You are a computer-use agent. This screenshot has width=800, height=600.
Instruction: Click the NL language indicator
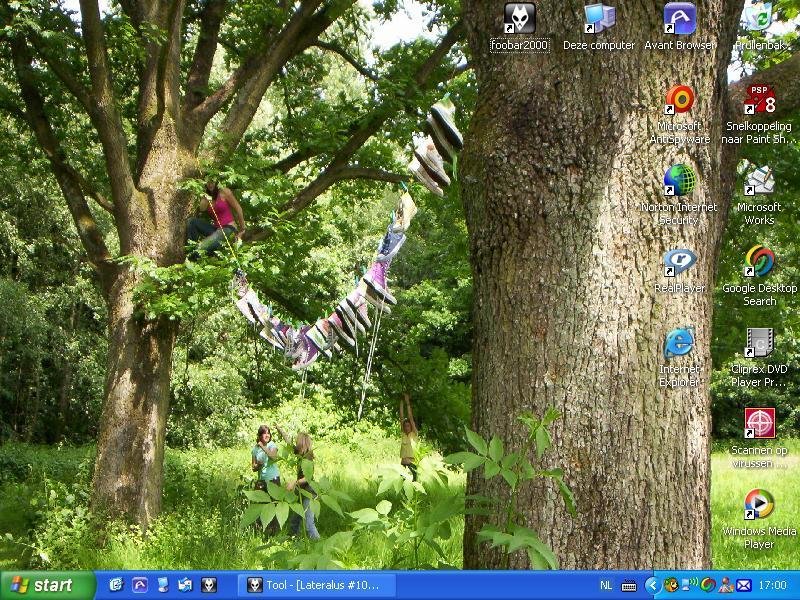(606, 585)
